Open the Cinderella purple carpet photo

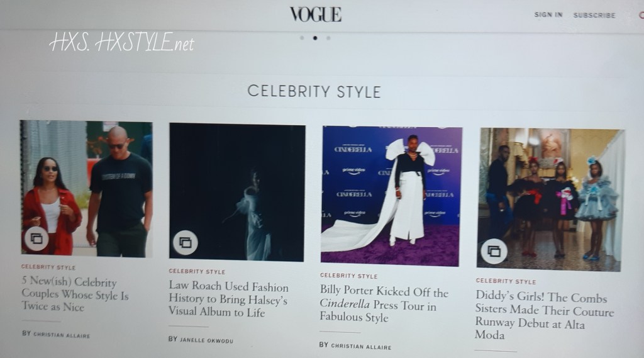click(391, 196)
